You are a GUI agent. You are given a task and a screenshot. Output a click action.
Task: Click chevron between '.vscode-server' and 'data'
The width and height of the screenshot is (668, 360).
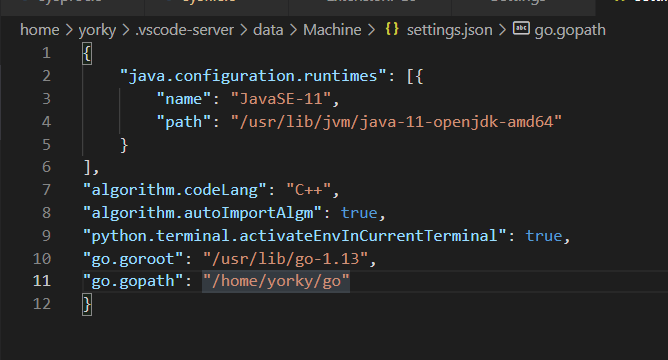click(x=243, y=30)
